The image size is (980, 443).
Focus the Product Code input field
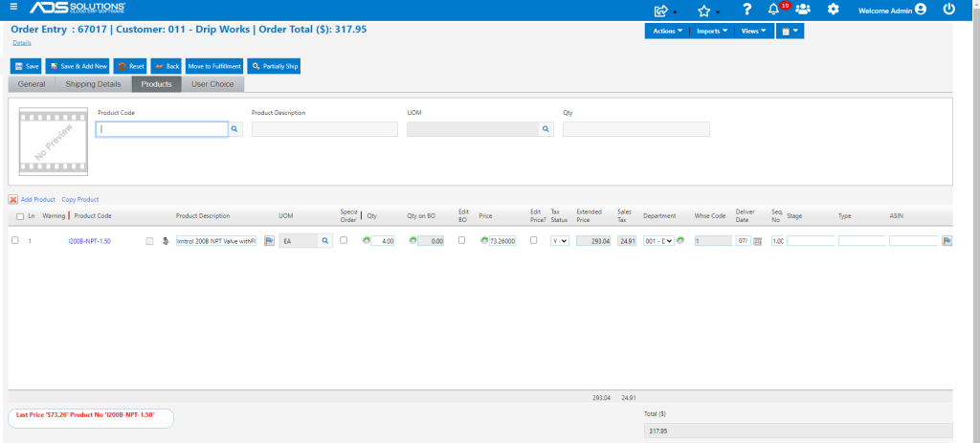click(x=162, y=129)
